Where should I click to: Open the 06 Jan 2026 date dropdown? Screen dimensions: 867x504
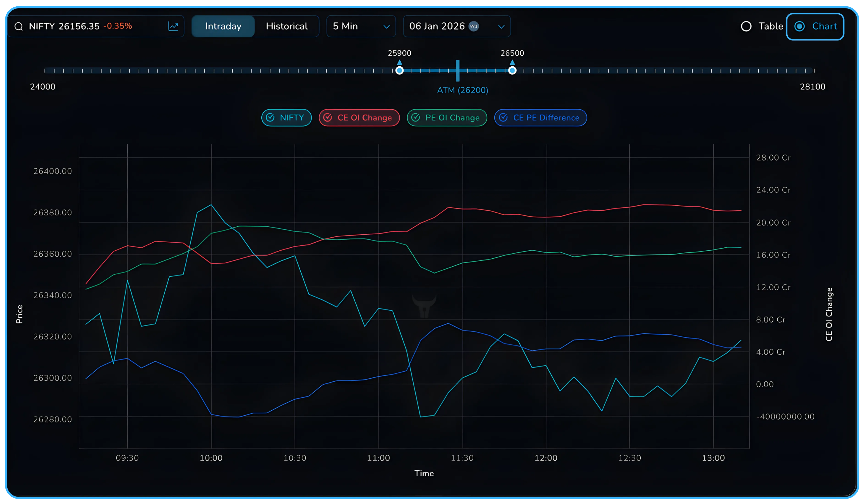click(457, 26)
